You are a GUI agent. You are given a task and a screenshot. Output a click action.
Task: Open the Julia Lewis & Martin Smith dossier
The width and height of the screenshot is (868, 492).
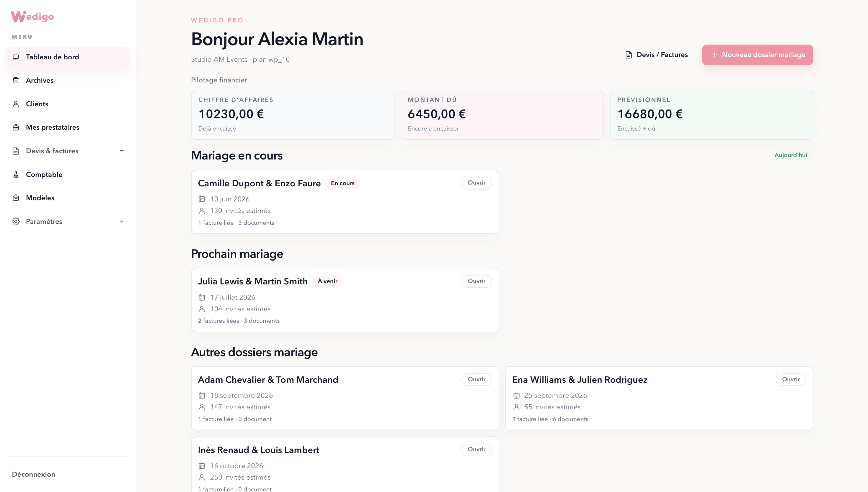pos(477,281)
